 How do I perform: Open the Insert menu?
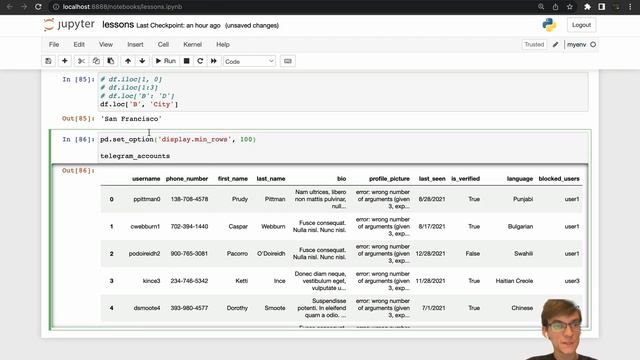[135, 44]
